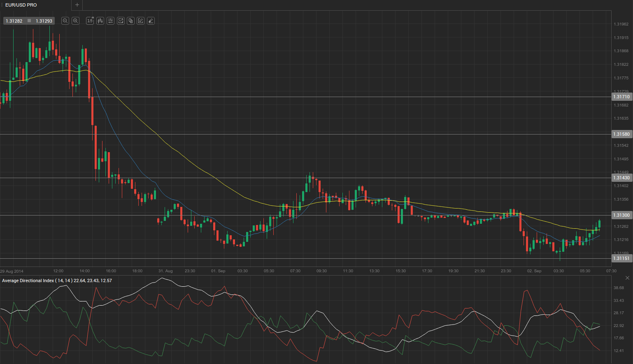Screen dimensions: 633x364
Task: Click the zoom in magnifier icon
Action: click(75, 21)
